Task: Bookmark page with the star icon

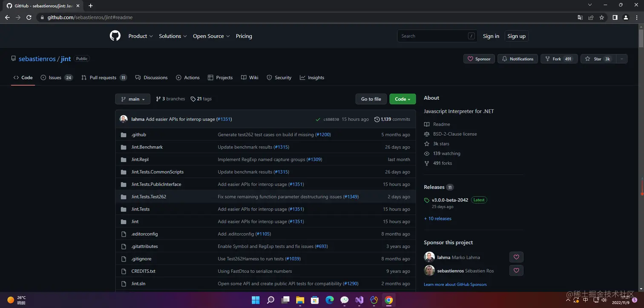Action: coord(601,17)
